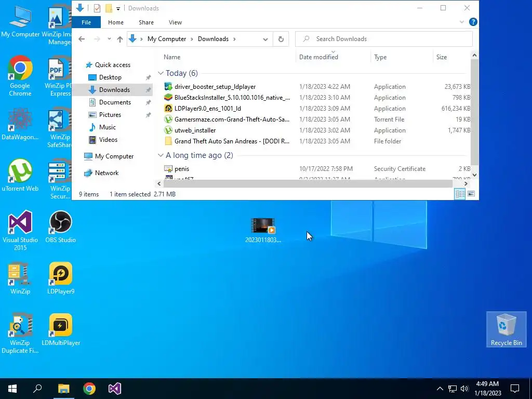Open taskbar search magnifier
Viewport: 532px width, 399px height.
pos(37,389)
